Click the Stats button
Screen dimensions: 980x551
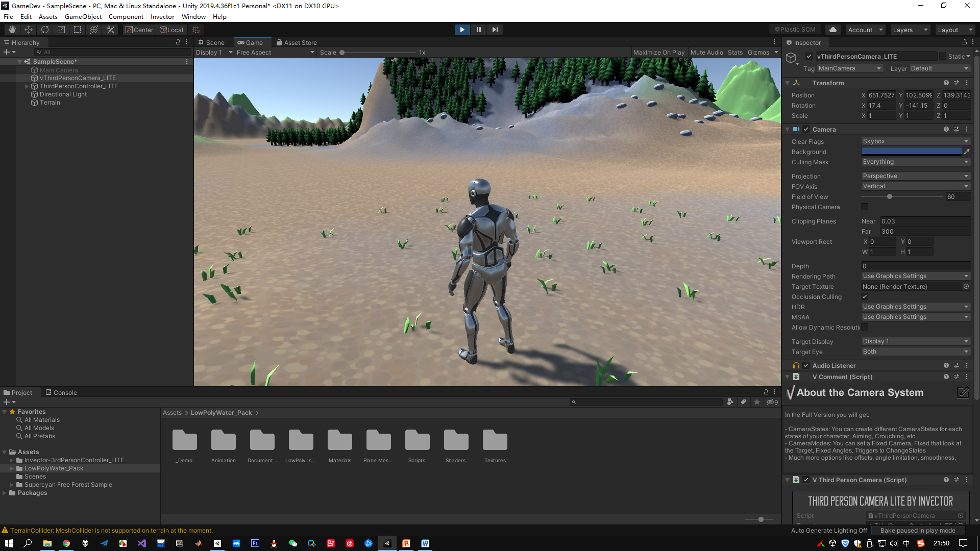[x=735, y=52]
